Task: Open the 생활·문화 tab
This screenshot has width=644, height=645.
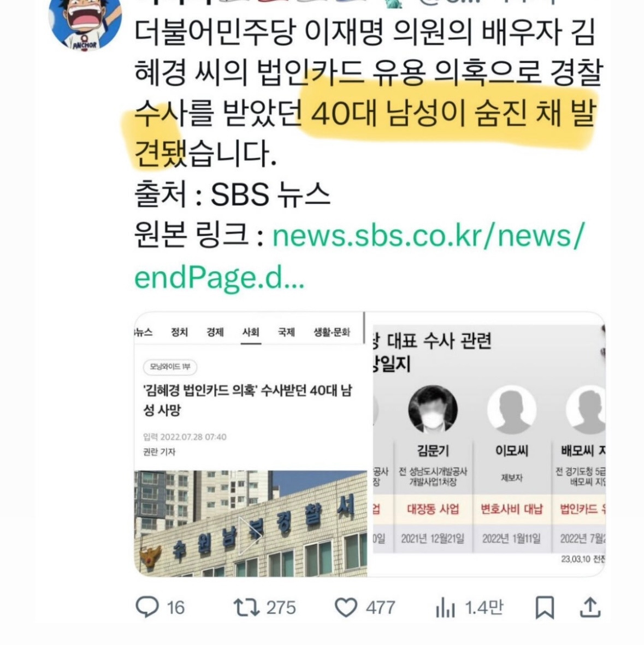Action: [332, 332]
